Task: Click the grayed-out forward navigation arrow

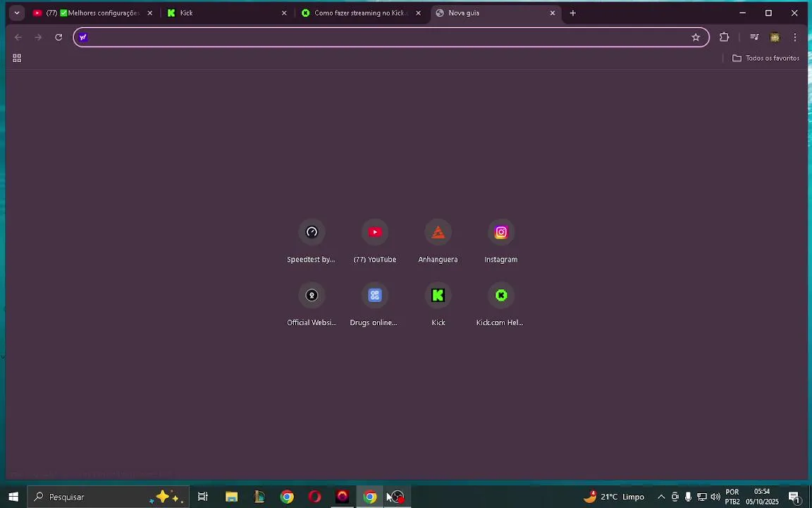Action: point(38,37)
